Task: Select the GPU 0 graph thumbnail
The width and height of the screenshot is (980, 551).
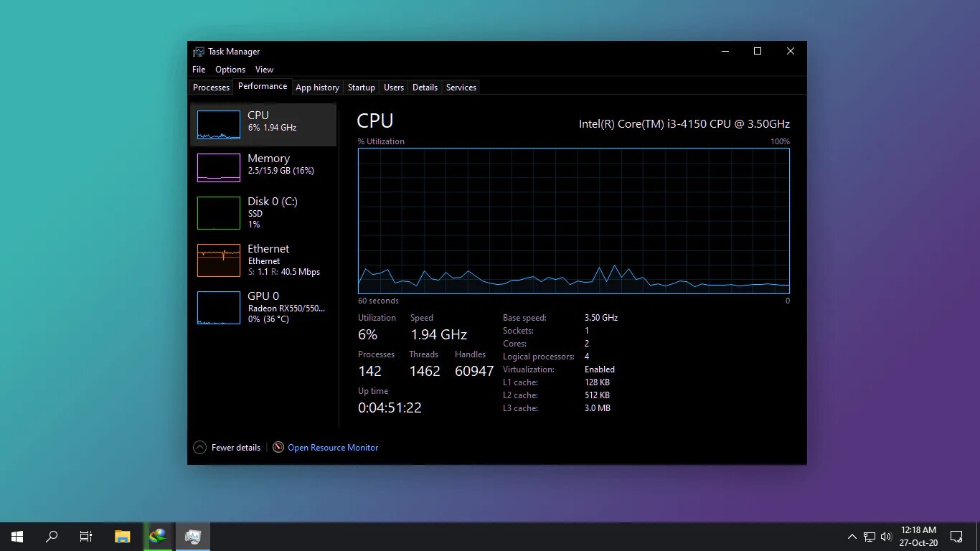Action: 219,308
